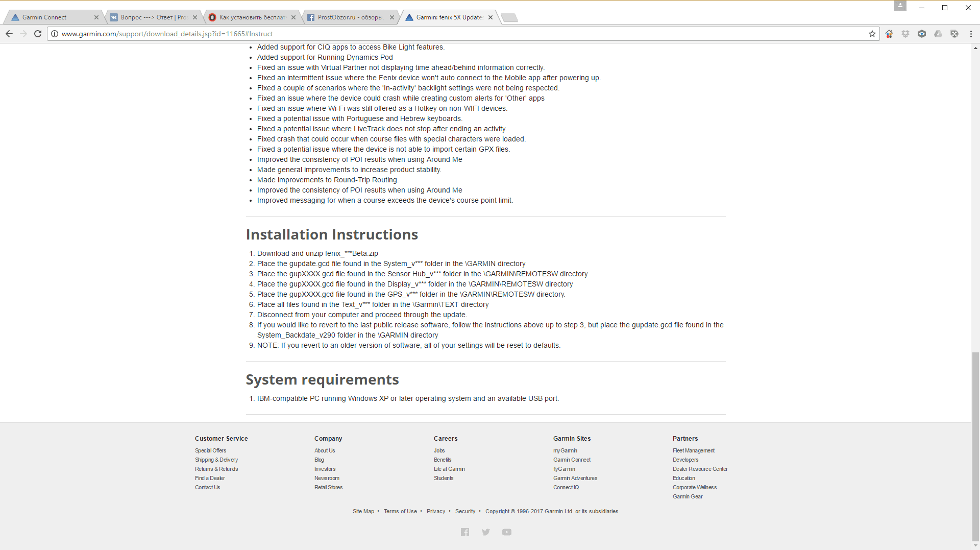The image size is (980, 550).
Task: Open Garmin Connect footer link
Action: click(572, 460)
